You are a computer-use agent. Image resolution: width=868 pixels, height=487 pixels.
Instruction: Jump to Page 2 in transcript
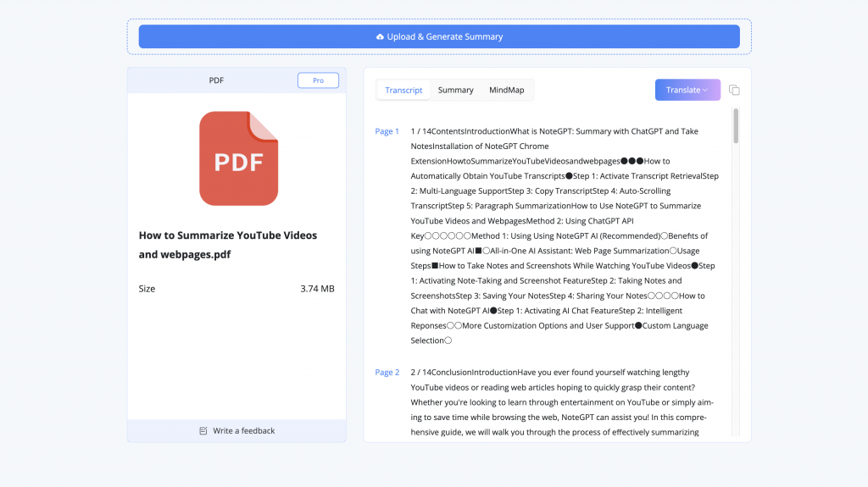point(387,373)
